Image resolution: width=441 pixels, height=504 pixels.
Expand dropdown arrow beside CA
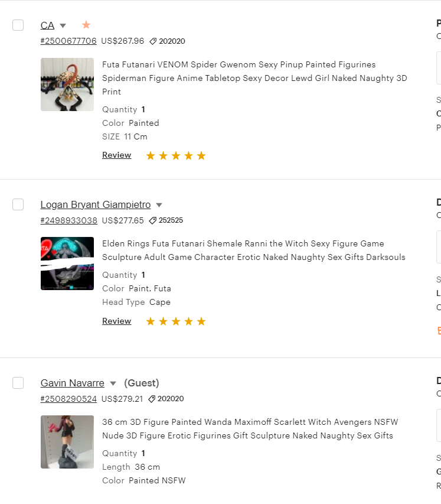(x=63, y=25)
